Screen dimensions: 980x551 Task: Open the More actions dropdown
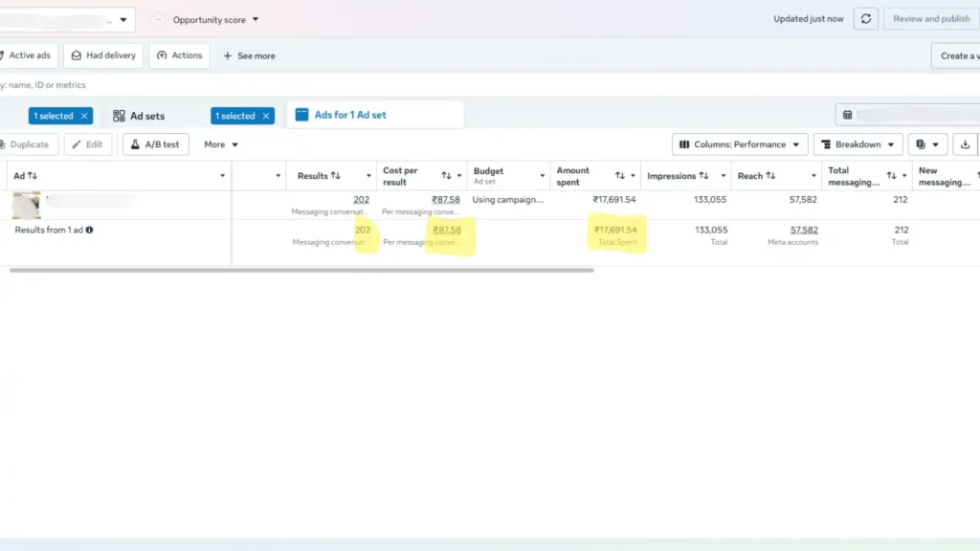[x=221, y=144]
